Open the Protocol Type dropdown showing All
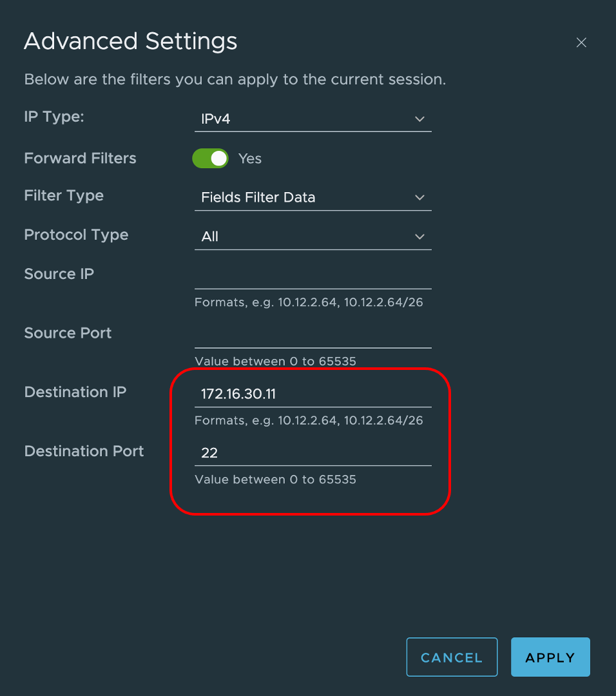616x696 pixels. coord(313,237)
